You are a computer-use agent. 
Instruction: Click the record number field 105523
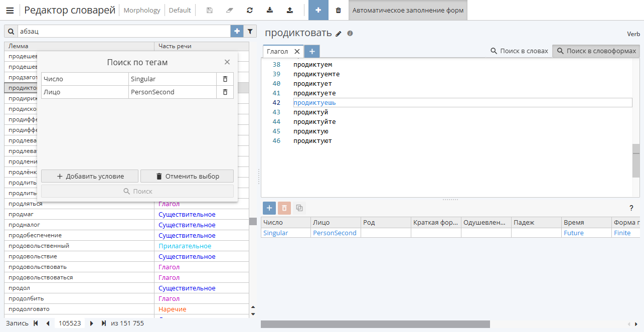point(70,323)
